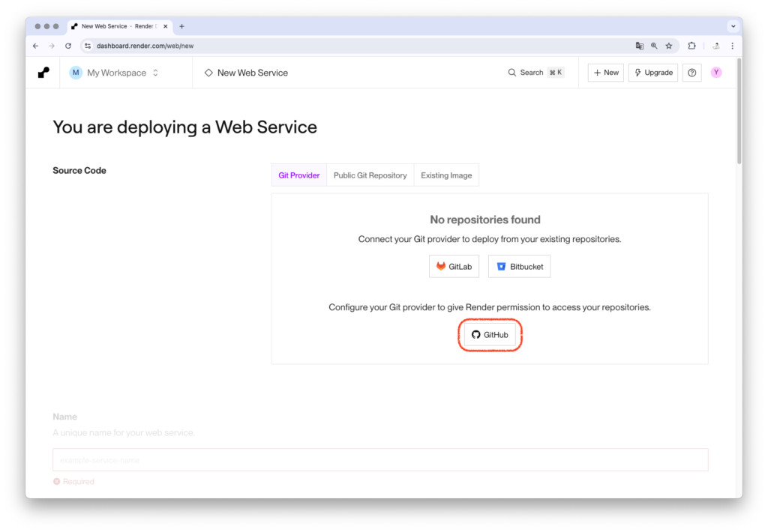Click the New Web Service breadcrumb
This screenshot has height=532, width=768.
point(246,73)
